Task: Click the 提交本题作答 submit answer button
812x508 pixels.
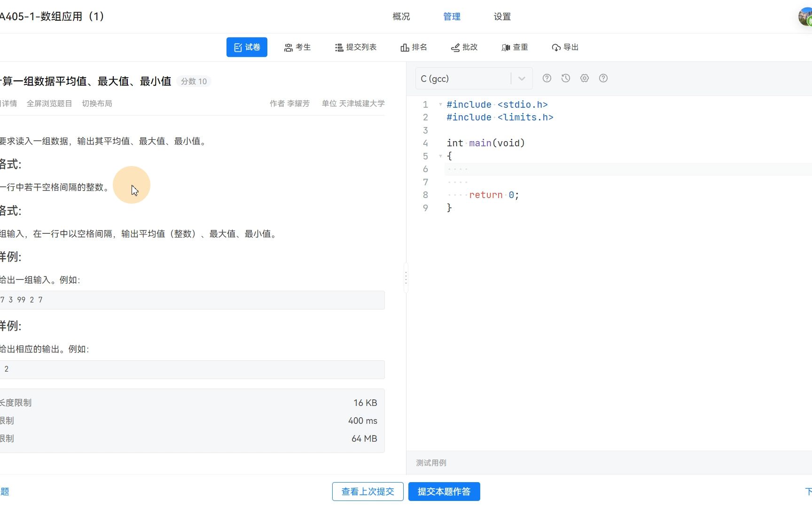Action: (x=444, y=491)
